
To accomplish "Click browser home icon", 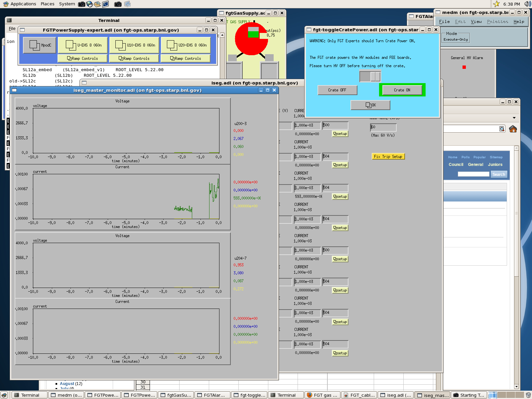I will pyautogui.click(x=513, y=129).
